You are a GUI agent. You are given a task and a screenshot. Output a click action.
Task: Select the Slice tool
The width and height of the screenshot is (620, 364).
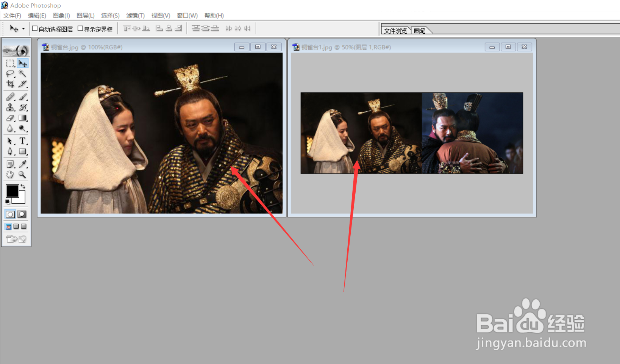[22, 84]
